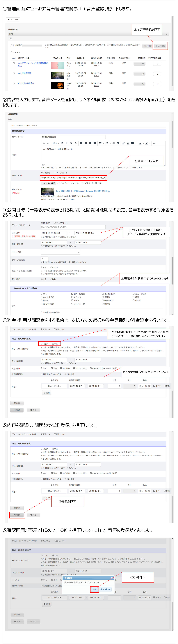178x644 pixels.
Task: Align text right in the editor
Action: (90, 143)
